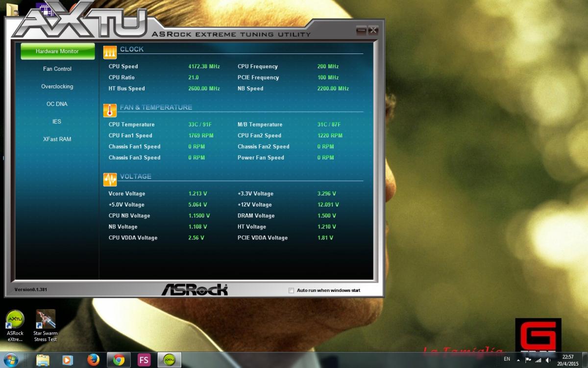The width and height of the screenshot is (588, 368).
Task: Click the Chassis Fan3 Speed 0 RPM value
Action: pyautogui.click(x=196, y=158)
